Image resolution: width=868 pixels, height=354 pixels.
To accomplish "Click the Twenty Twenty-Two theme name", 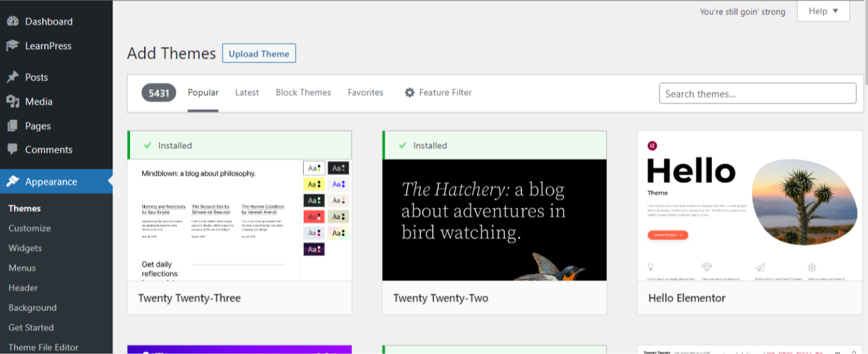I will (x=440, y=298).
